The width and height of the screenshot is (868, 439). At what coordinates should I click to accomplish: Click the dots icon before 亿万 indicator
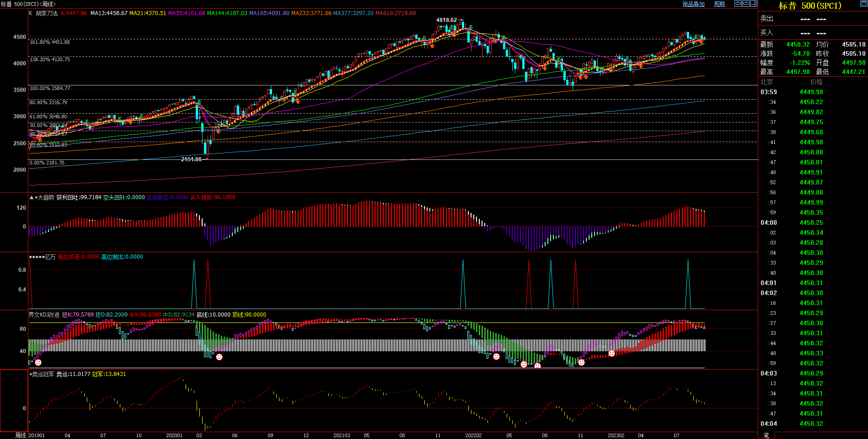pos(37,257)
